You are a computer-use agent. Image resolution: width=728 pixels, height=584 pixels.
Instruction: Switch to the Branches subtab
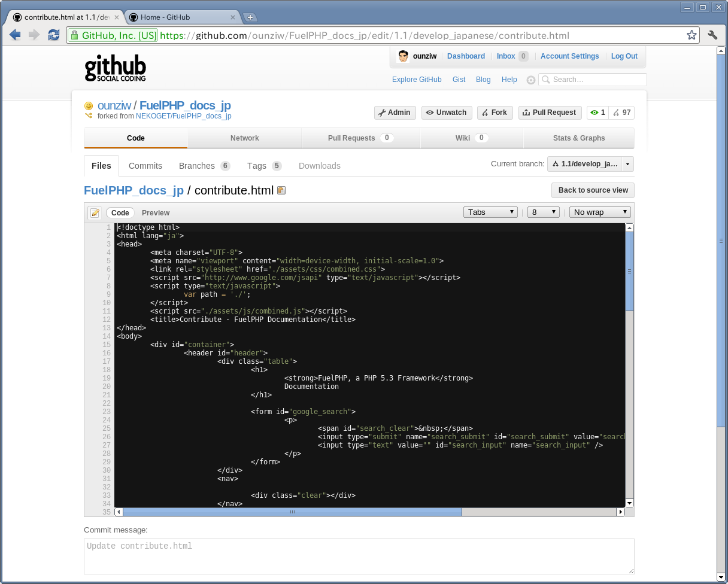tap(204, 166)
